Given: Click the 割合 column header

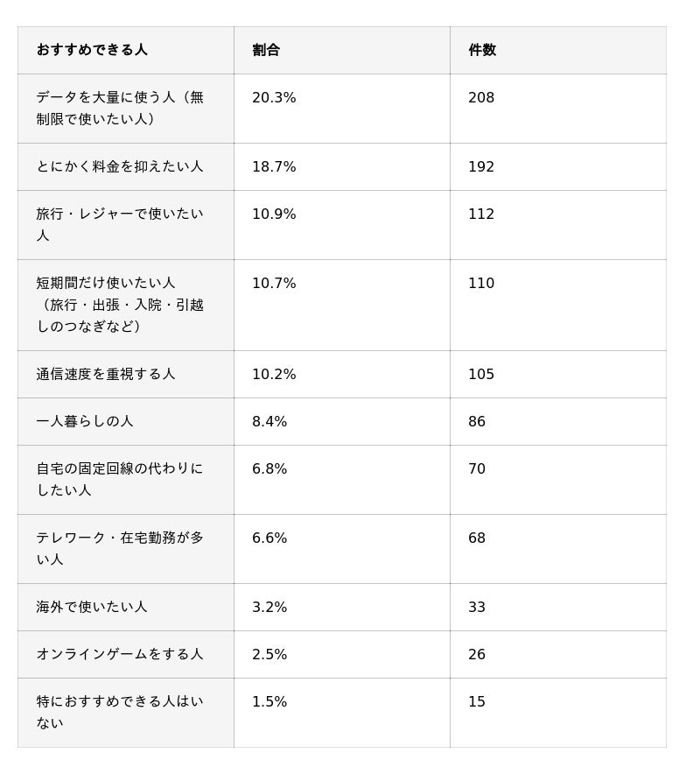Looking at the screenshot, I should point(266,50).
